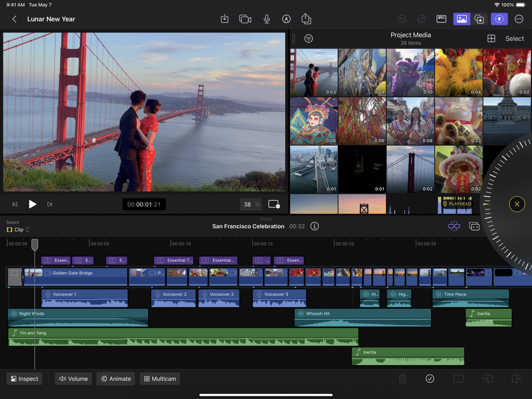Toggle clip enabled with the checkmark icon
Screen dimensions: 532x399
point(430,379)
